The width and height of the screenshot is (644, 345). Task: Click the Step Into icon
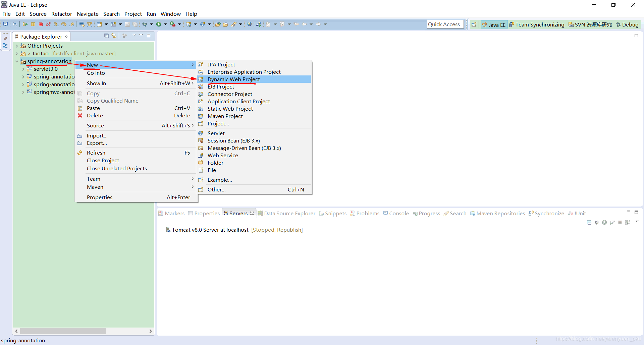pyautogui.click(x=56, y=24)
